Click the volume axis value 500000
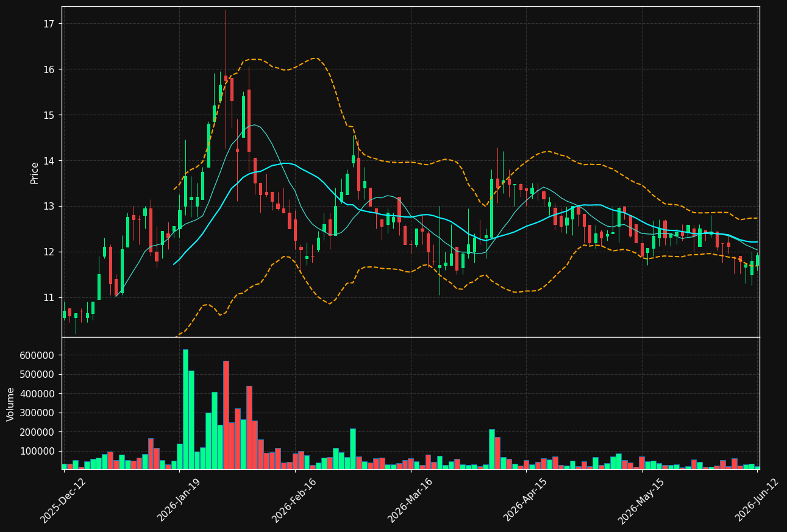 tap(38, 374)
